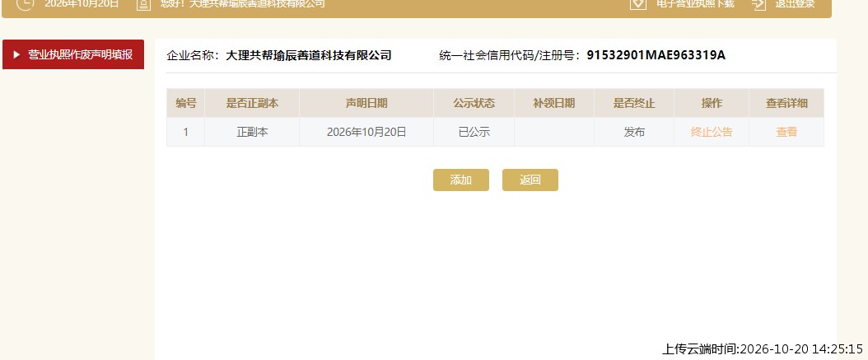This screenshot has width=868, height=360.
Task: Click 电子营业执照下载 link in header
Action: 695,4
